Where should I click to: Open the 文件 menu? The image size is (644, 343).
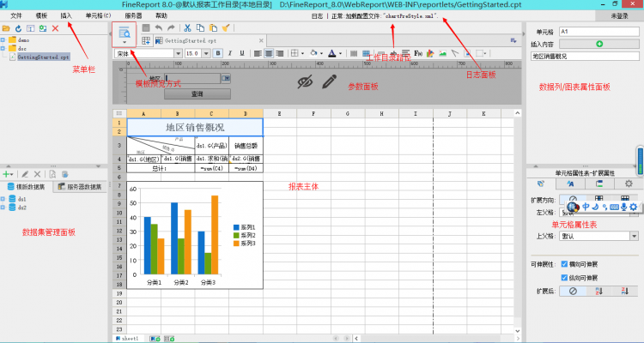point(16,15)
